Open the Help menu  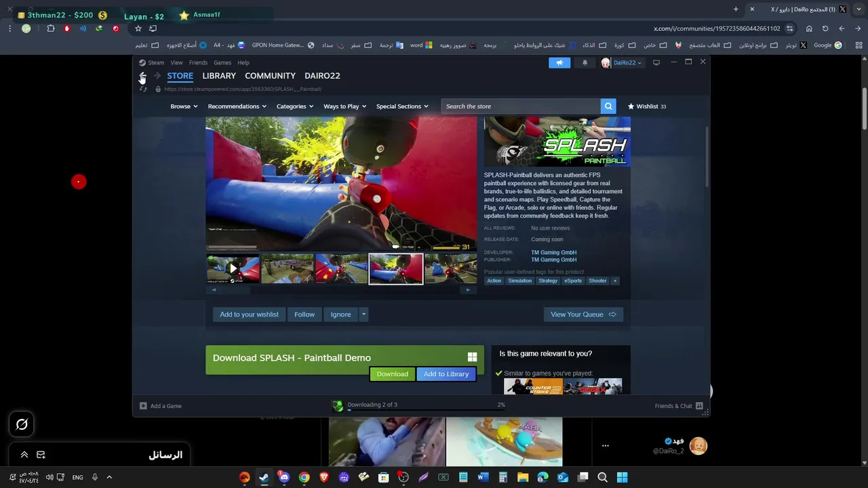click(243, 62)
